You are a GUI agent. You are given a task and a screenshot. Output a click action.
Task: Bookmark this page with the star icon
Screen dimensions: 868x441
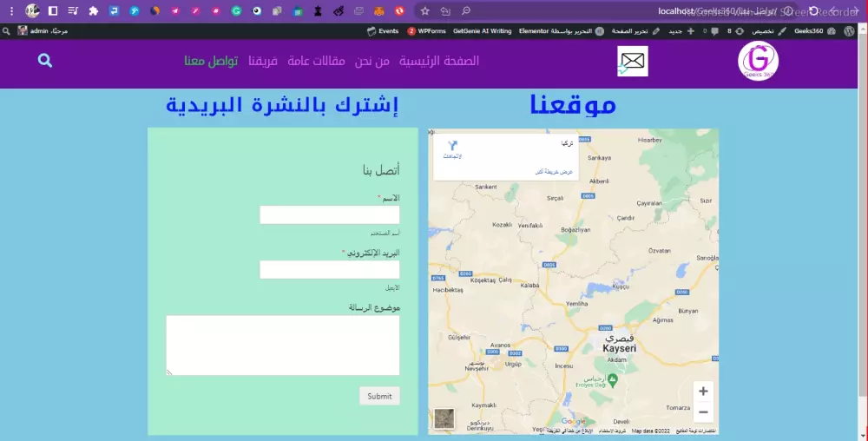click(424, 10)
